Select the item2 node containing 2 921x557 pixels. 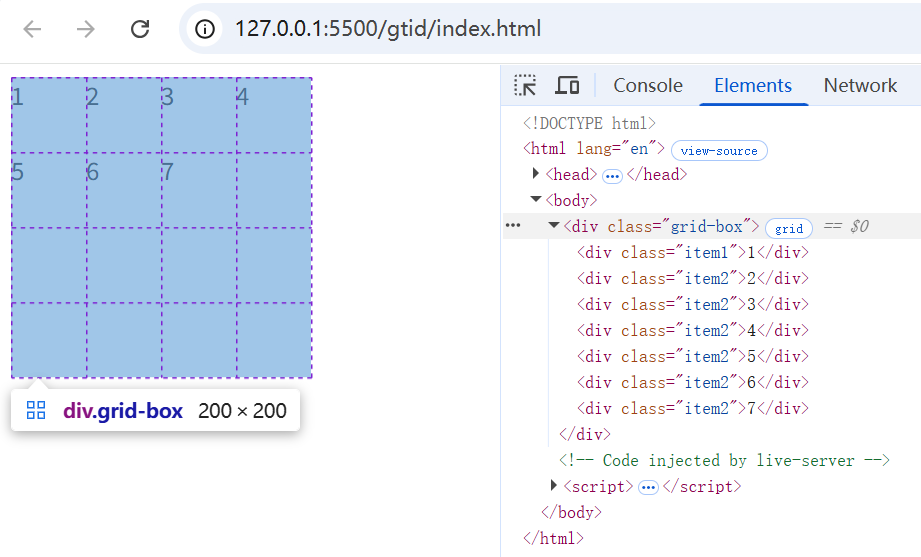tap(693, 278)
